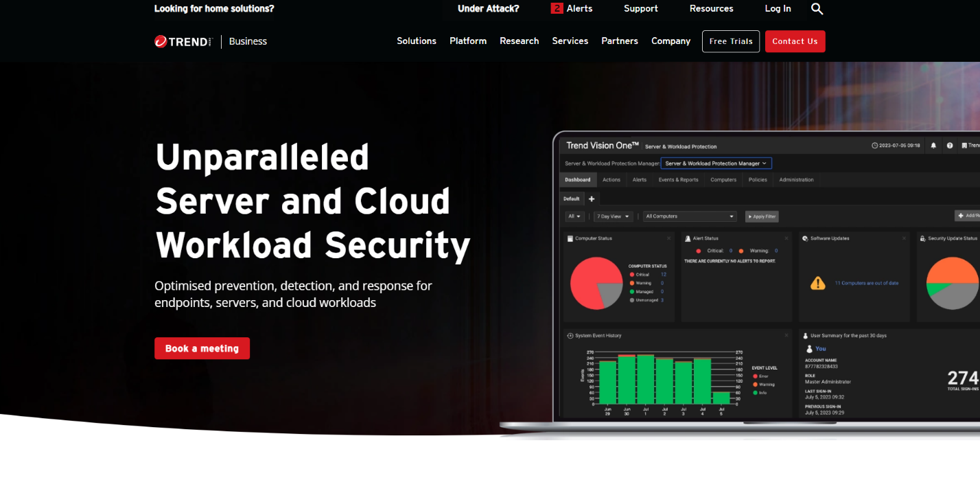Click the Under Attack? link
980x489 pixels.
pos(489,9)
